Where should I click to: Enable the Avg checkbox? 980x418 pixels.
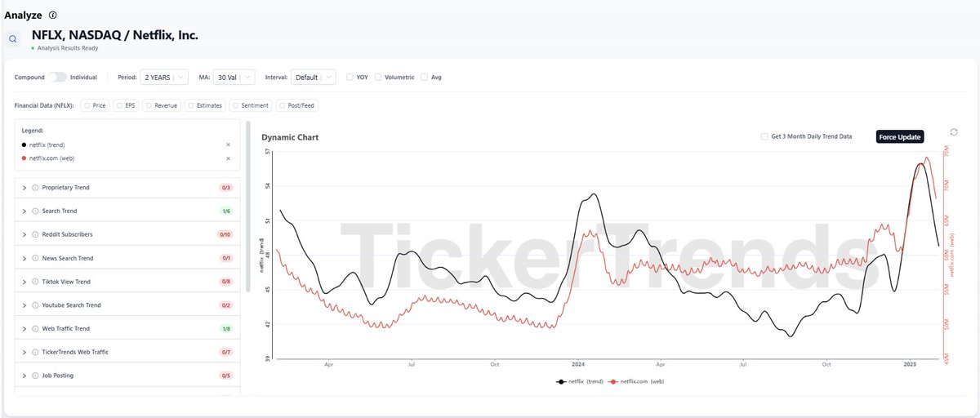424,78
